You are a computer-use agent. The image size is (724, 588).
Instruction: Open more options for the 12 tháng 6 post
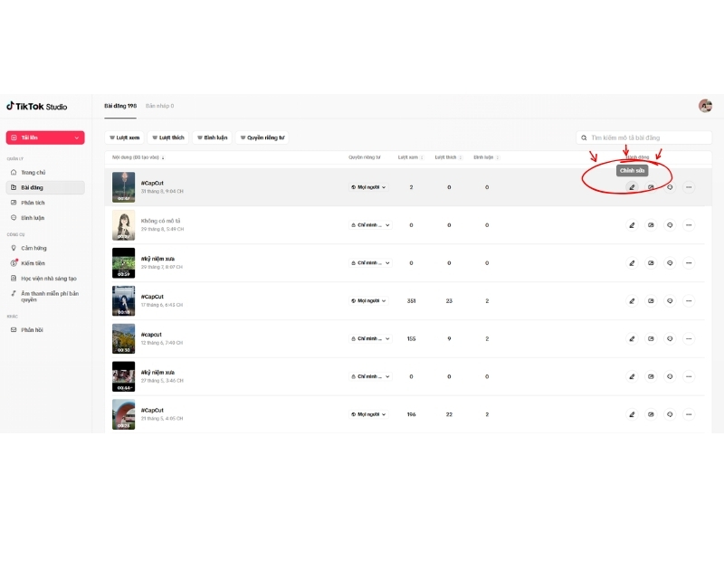coord(689,338)
